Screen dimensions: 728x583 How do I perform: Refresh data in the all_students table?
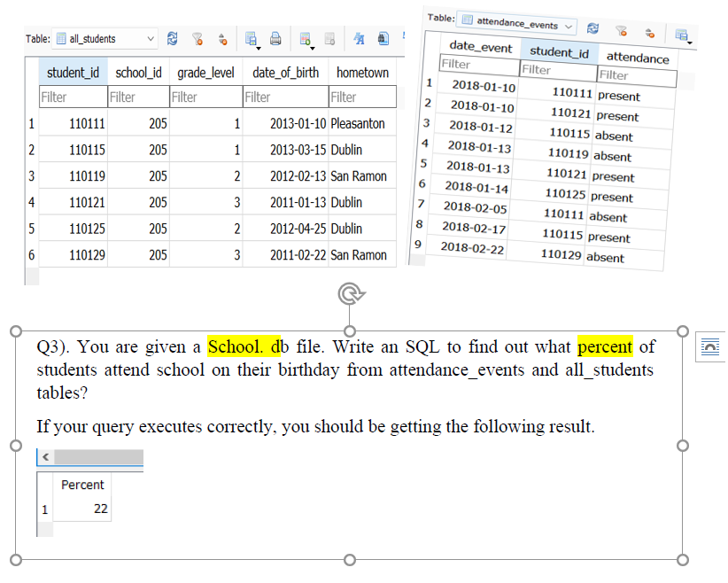(172, 39)
